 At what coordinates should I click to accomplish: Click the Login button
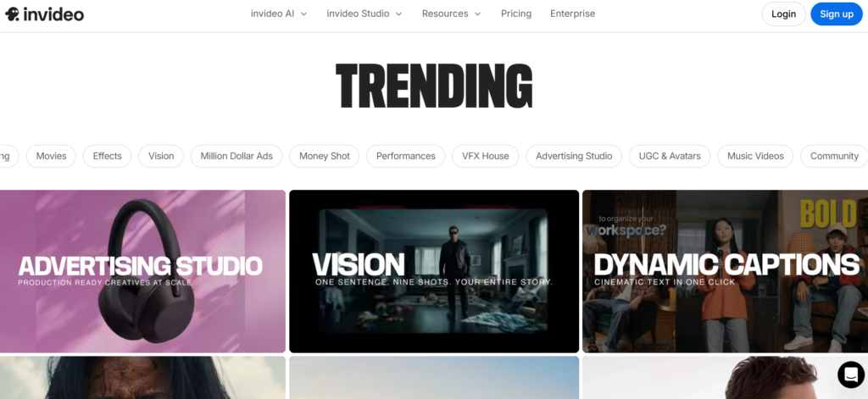pyautogui.click(x=783, y=14)
